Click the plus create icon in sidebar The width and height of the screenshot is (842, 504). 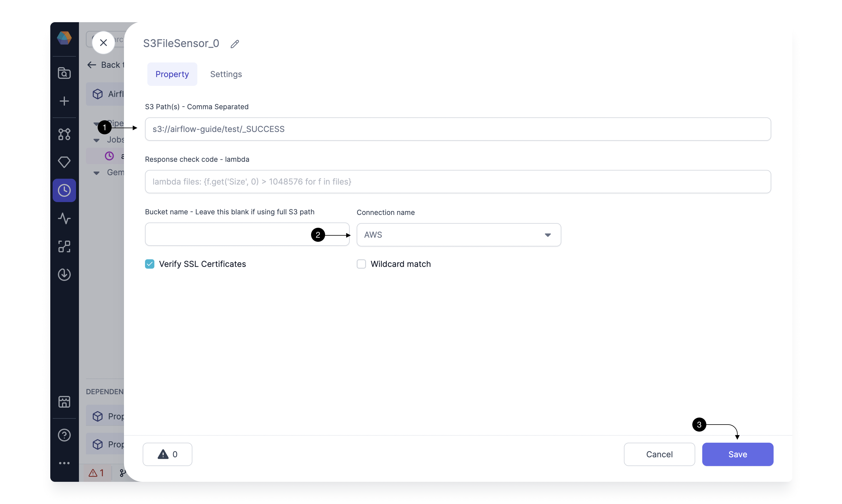tap(64, 101)
